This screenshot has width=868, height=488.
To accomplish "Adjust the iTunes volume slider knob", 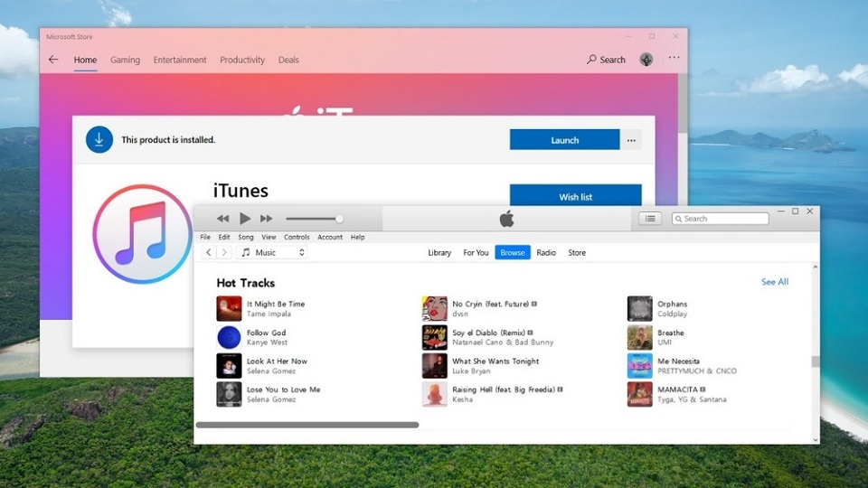I will point(339,219).
